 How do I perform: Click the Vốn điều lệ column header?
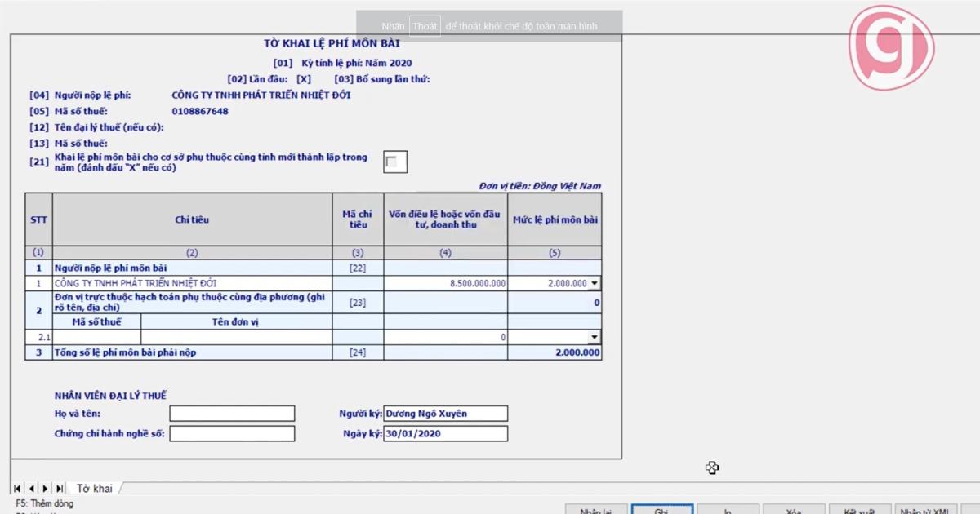(x=446, y=219)
